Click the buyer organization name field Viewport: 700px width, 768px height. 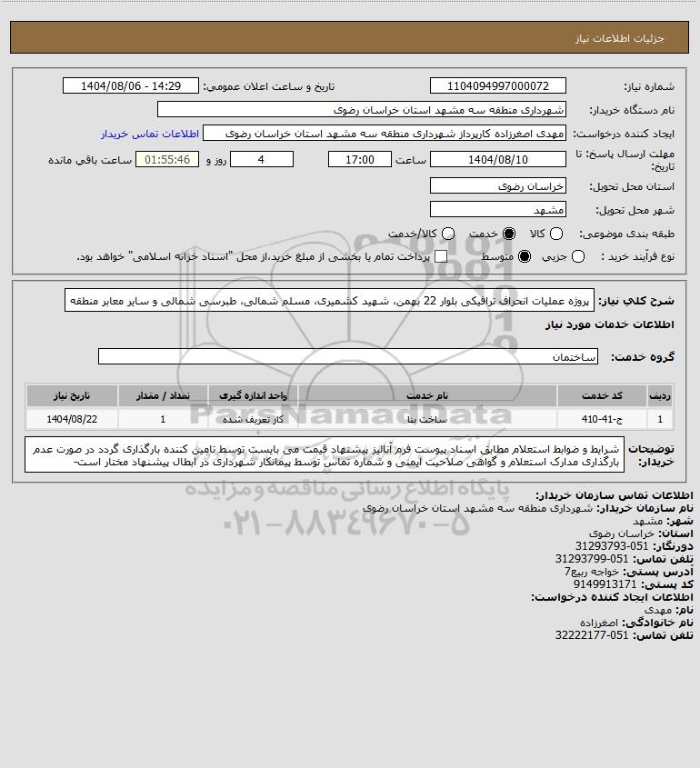coord(362,109)
